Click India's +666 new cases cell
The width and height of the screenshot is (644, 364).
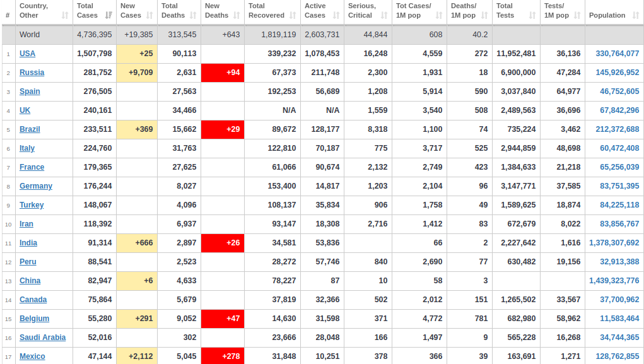pos(137,242)
